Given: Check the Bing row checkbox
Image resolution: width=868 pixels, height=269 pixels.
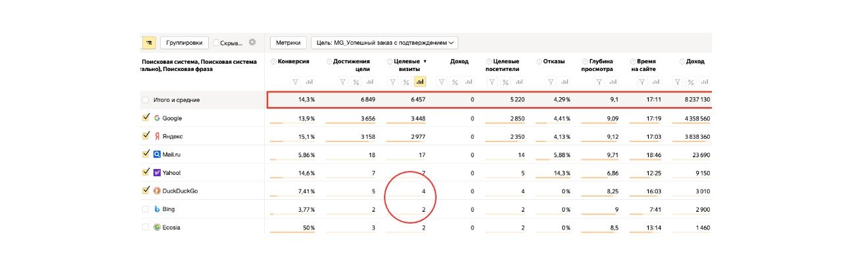Looking at the screenshot, I should click(x=146, y=208).
